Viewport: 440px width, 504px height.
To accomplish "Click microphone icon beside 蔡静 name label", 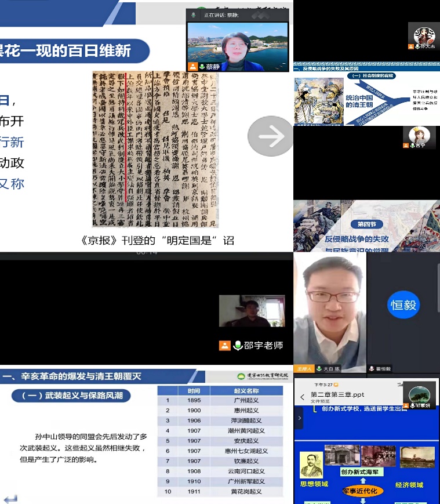I will coord(201,67).
